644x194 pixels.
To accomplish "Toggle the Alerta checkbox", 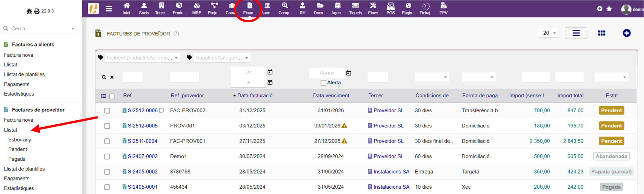I will click(323, 83).
